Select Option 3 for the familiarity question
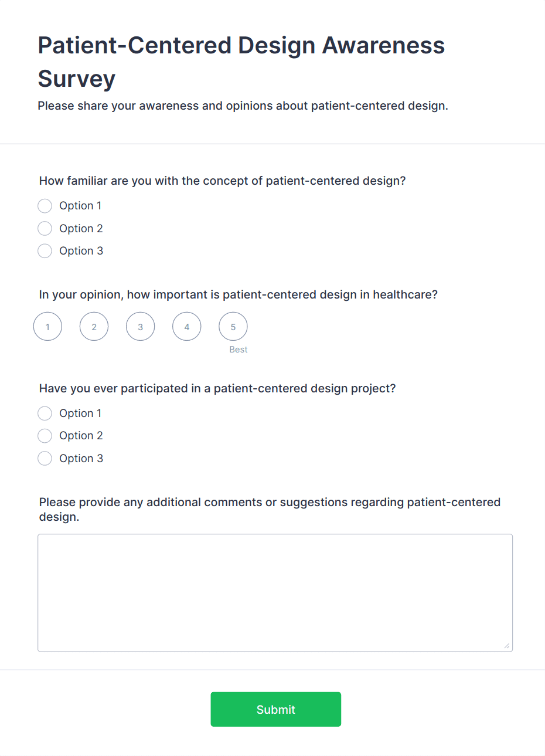This screenshot has height=756, width=545. click(45, 250)
